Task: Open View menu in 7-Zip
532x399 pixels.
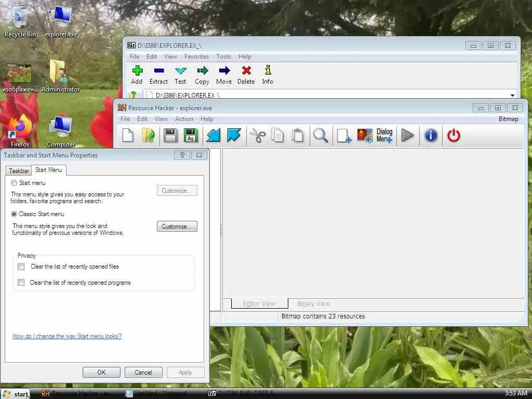Action: (x=170, y=57)
